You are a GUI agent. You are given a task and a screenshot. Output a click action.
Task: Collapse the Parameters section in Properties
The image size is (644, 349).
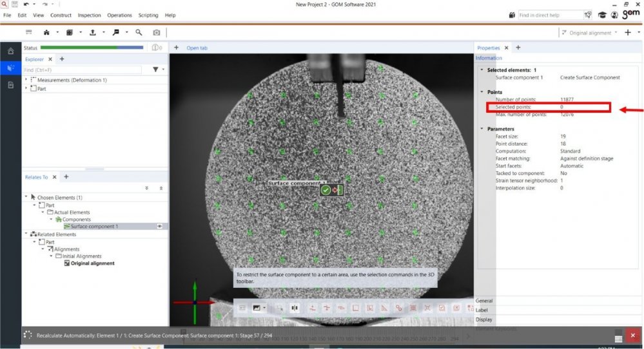pos(481,129)
